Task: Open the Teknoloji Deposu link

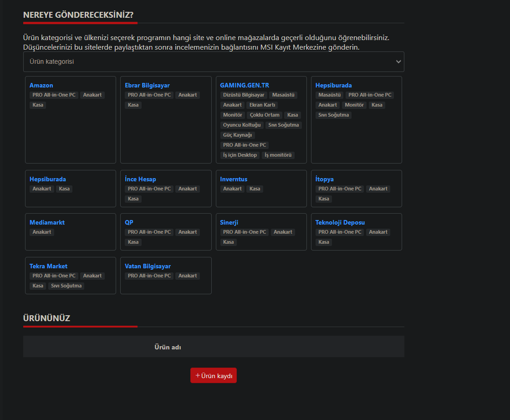Action: coord(340,222)
